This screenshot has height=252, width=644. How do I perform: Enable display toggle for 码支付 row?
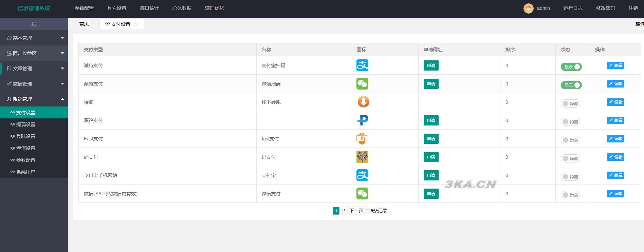(570, 158)
